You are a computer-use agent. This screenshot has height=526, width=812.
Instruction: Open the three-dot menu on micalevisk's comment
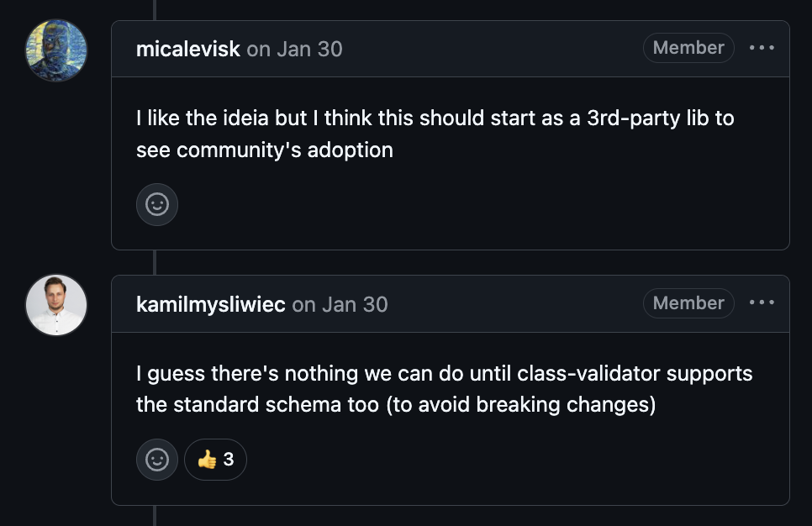[x=762, y=48]
